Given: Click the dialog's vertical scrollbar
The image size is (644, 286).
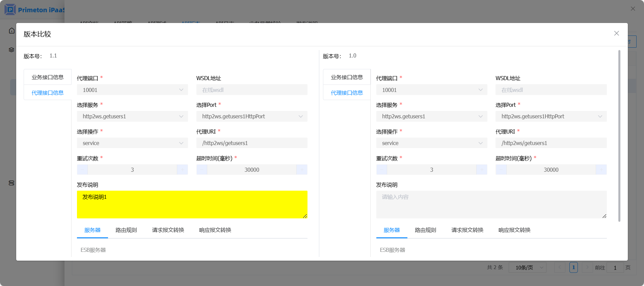Looking at the screenshot, I should tap(619, 135).
